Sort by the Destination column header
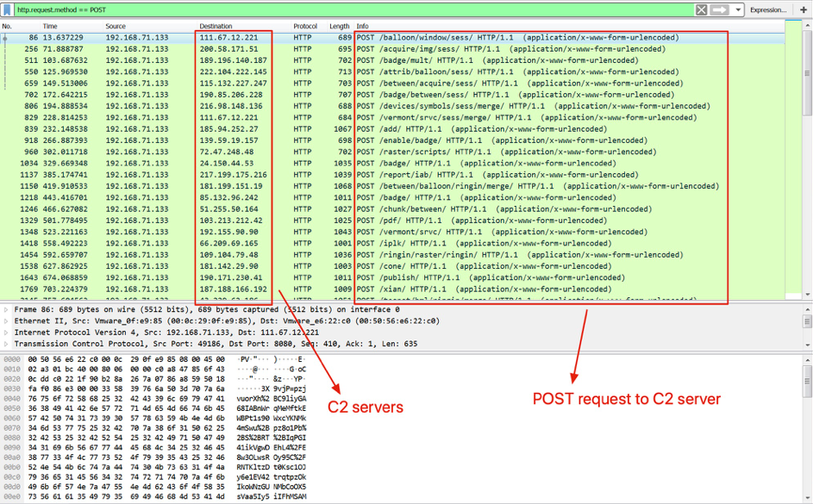 click(216, 26)
